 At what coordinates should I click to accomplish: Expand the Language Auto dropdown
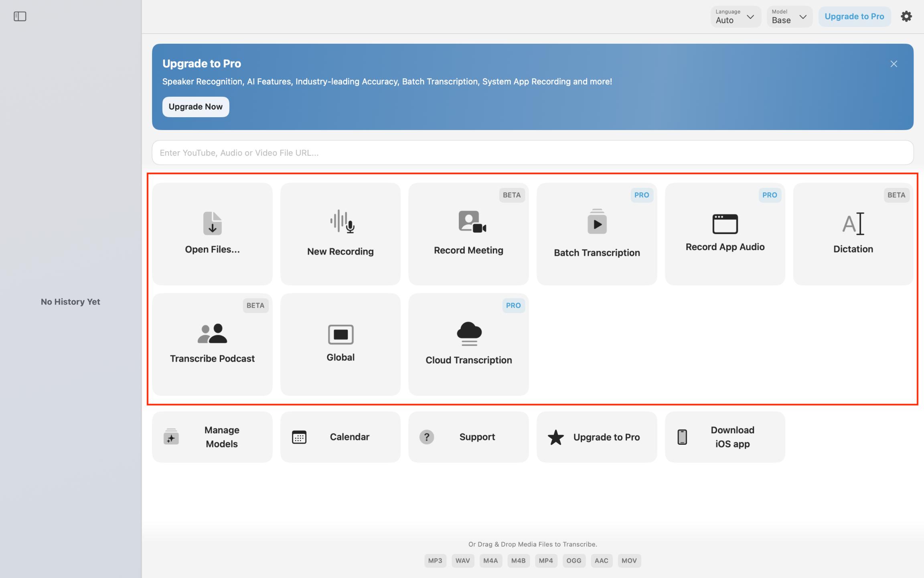tap(736, 16)
